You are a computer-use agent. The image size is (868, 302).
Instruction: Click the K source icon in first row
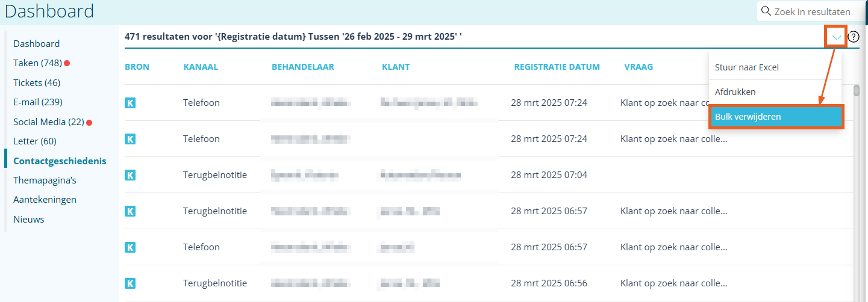(x=130, y=103)
